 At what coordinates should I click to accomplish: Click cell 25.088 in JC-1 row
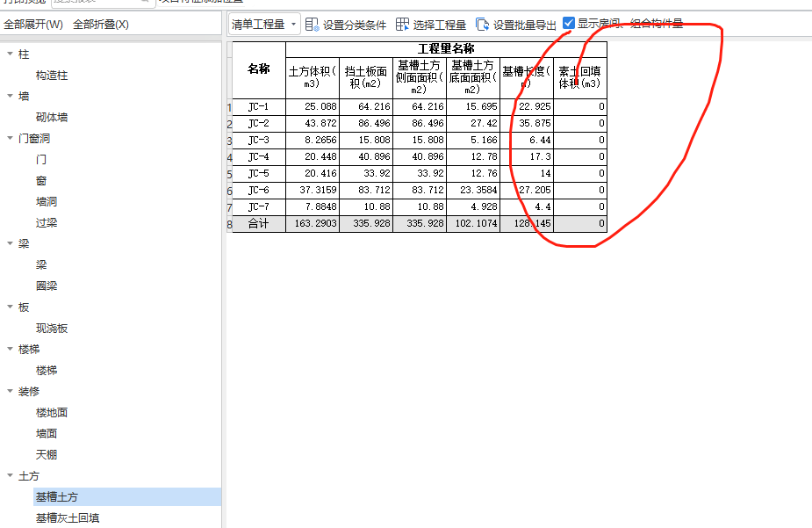313,106
